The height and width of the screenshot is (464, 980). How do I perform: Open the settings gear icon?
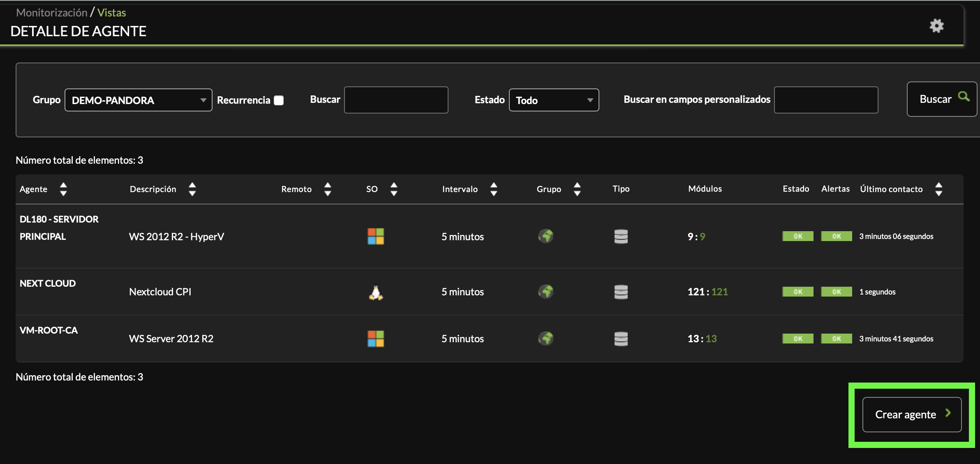click(936, 26)
